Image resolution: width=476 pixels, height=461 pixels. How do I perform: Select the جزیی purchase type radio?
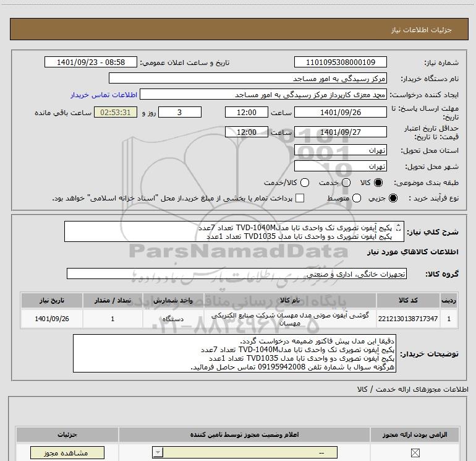(393, 198)
